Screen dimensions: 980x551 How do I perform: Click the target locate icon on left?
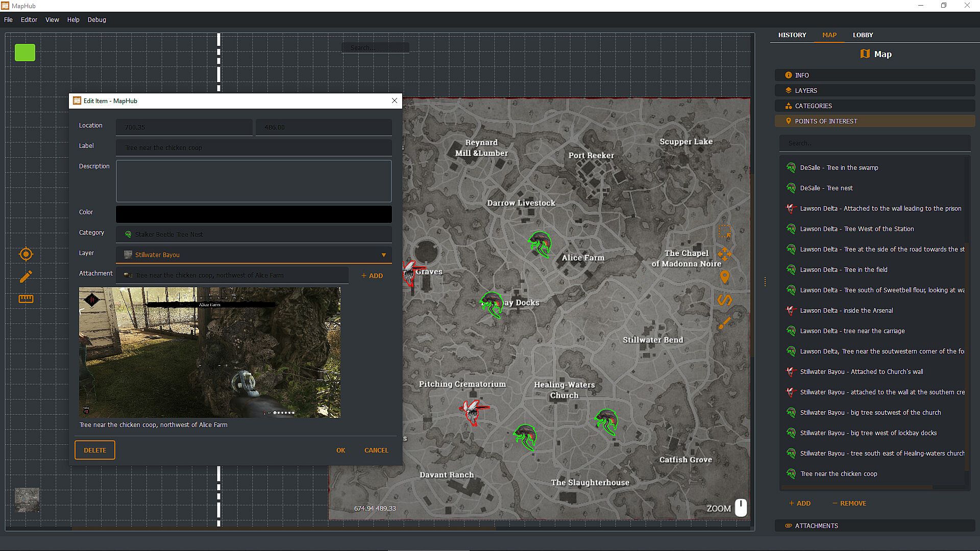point(26,254)
